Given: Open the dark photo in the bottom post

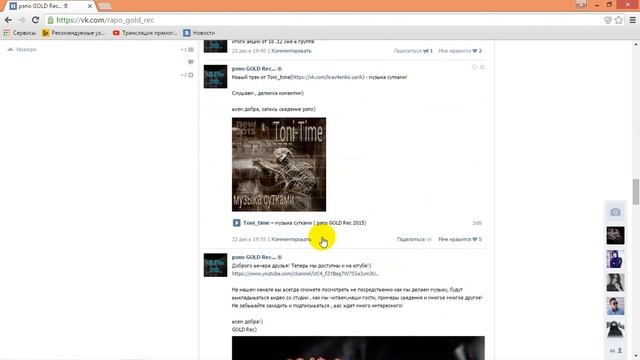Looking at the screenshot, I should [x=358, y=348].
